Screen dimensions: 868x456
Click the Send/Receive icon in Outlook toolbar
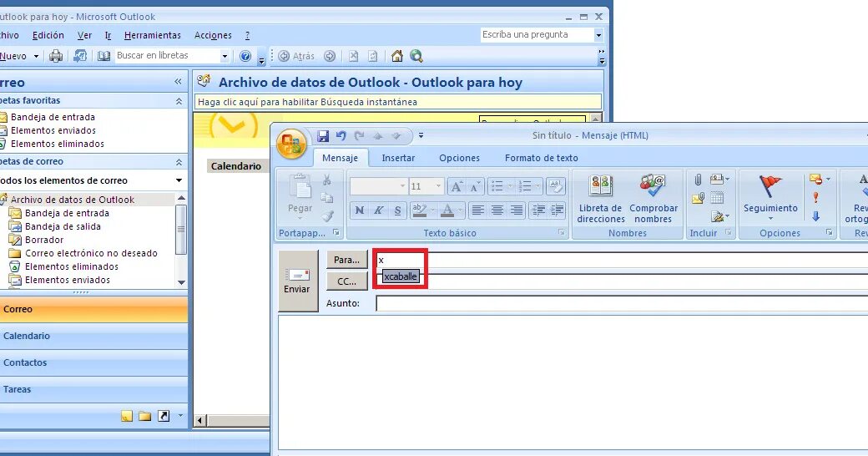click(80, 56)
